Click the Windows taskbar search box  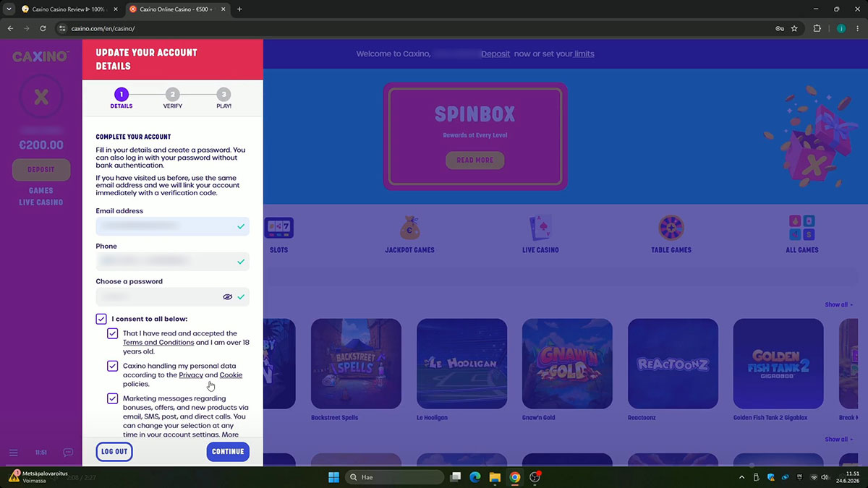click(x=394, y=477)
